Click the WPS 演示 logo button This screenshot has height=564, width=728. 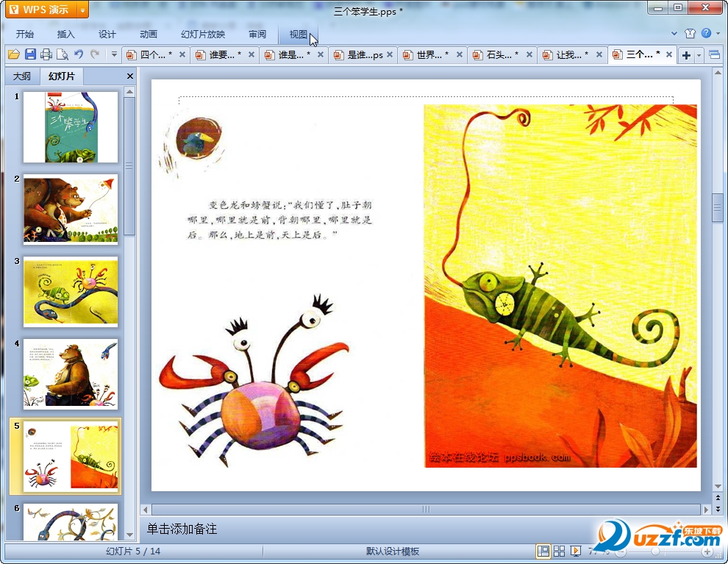41,10
